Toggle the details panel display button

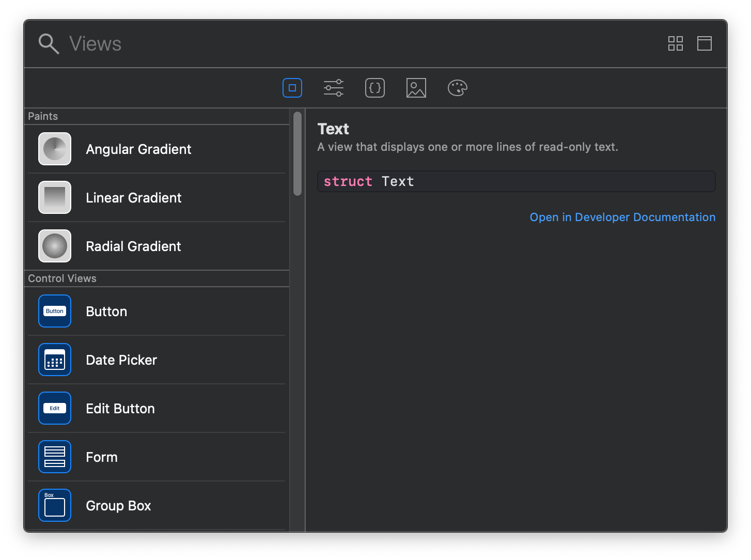[704, 43]
